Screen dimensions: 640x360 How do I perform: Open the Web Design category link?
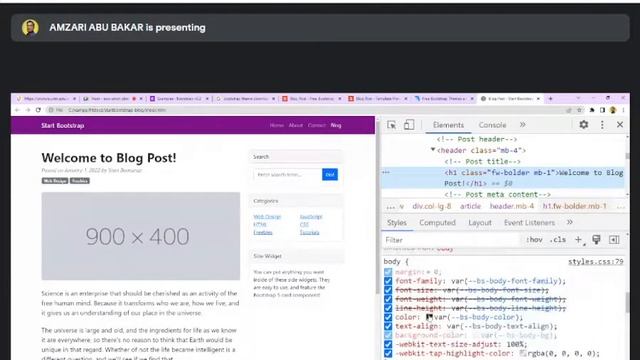(267, 217)
